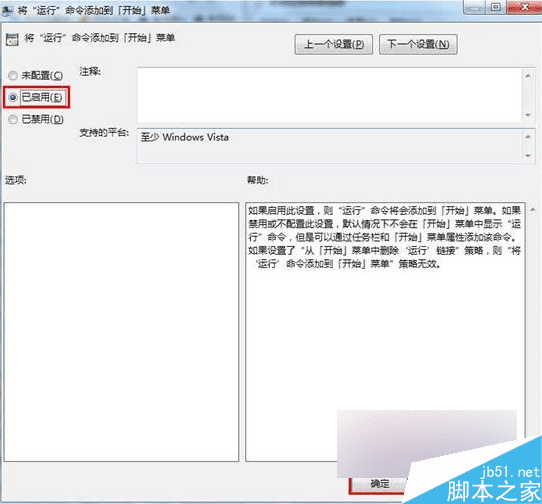Click the policy setting icon beside the heading
This screenshot has width=542, height=504.
pos(12,40)
